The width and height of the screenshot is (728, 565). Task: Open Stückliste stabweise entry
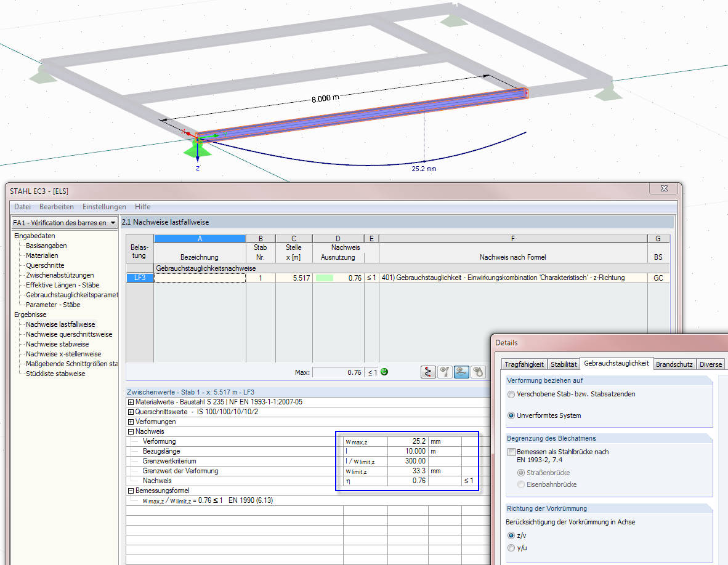[x=55, y=374]
